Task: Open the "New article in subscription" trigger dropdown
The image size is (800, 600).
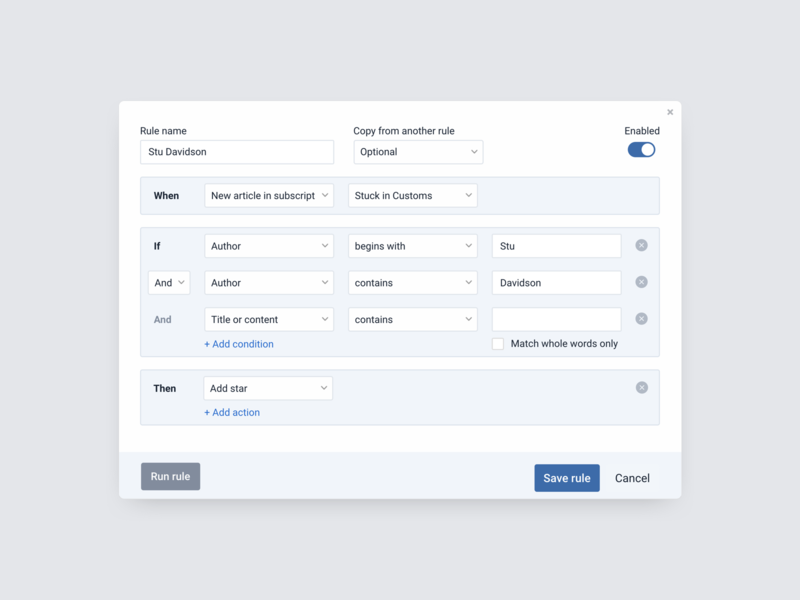Action: (268, 195)
